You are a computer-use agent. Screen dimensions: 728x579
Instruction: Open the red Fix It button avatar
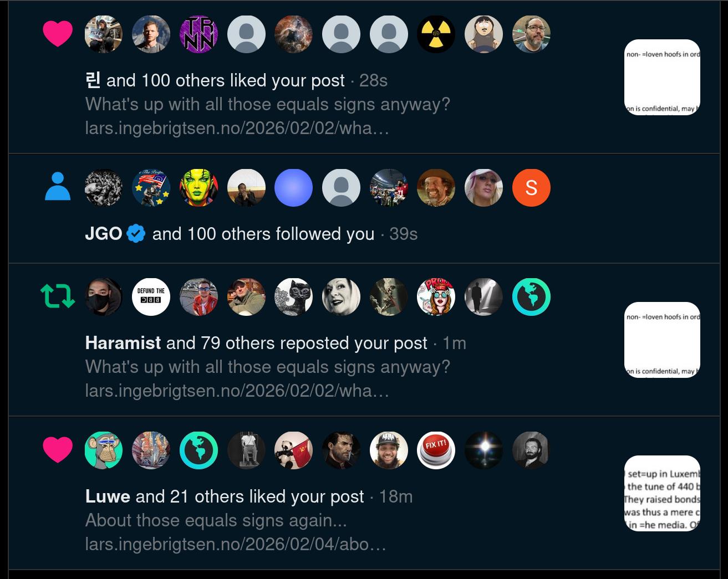click(436, 450)
